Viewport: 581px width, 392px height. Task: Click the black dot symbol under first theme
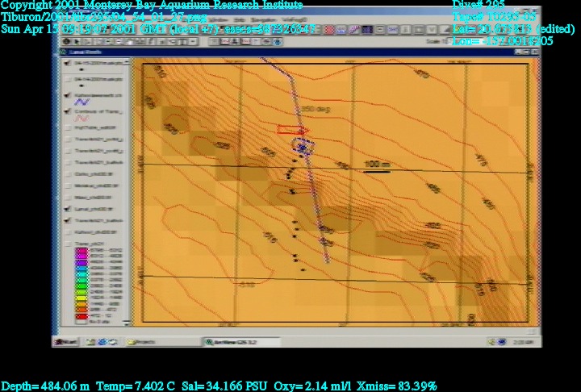pyautogui.click(x=81, y=70)
